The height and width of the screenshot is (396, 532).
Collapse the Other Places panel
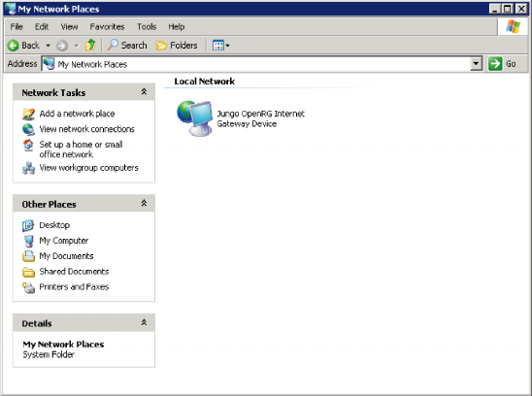point(144,203)
